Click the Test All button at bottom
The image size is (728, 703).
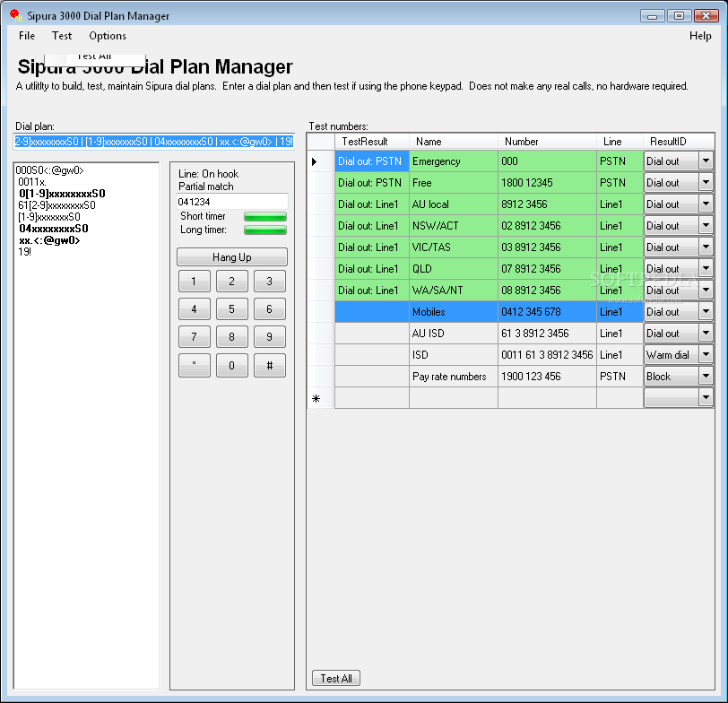pos(335,679)
